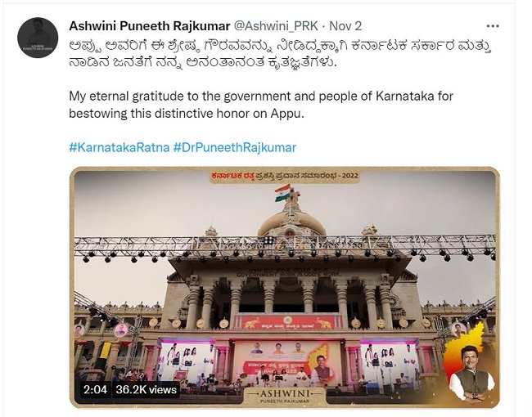This screenshot has height=417, width=532.
Task: Follow the #DrPuneethRajkumar hashtag
Action: click(x=235, y=147)
